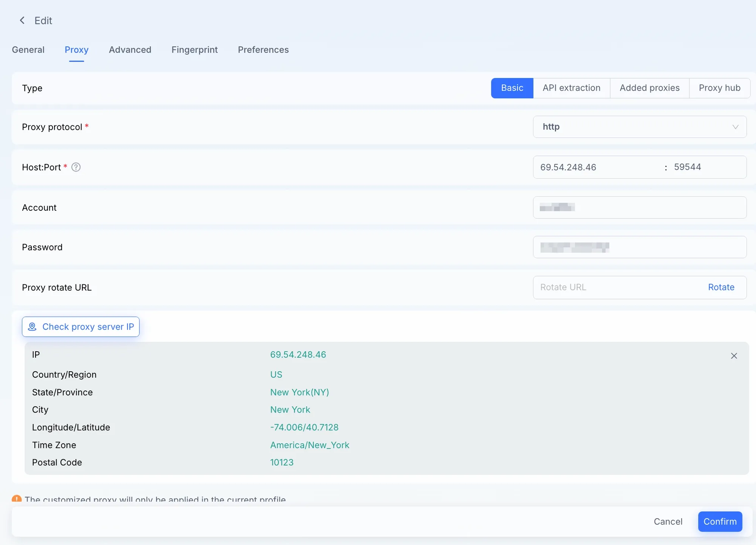Screen dimensions: 756x545
Task: Go to the Fingerprint tab
Action: click(194, 50)
